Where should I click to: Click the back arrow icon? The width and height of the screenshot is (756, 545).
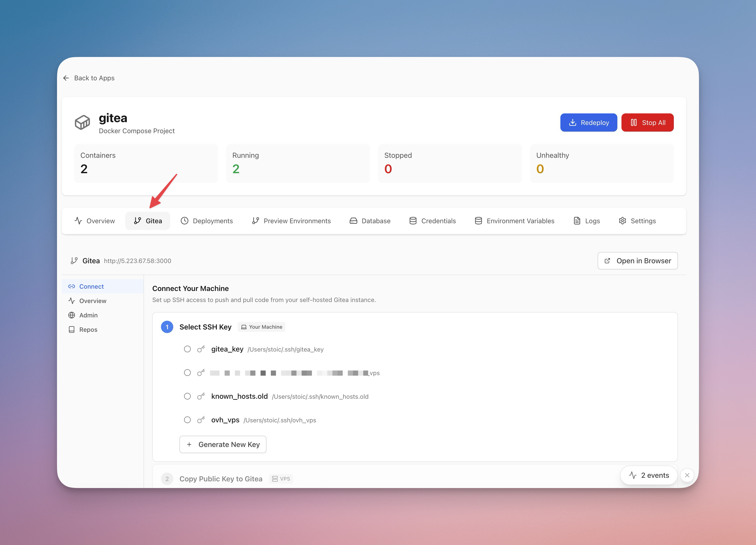(x=66, y=78)
